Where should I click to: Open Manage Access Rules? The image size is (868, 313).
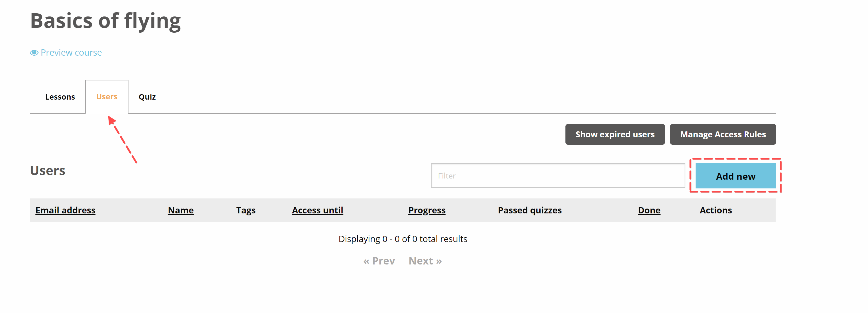point(723,134)
